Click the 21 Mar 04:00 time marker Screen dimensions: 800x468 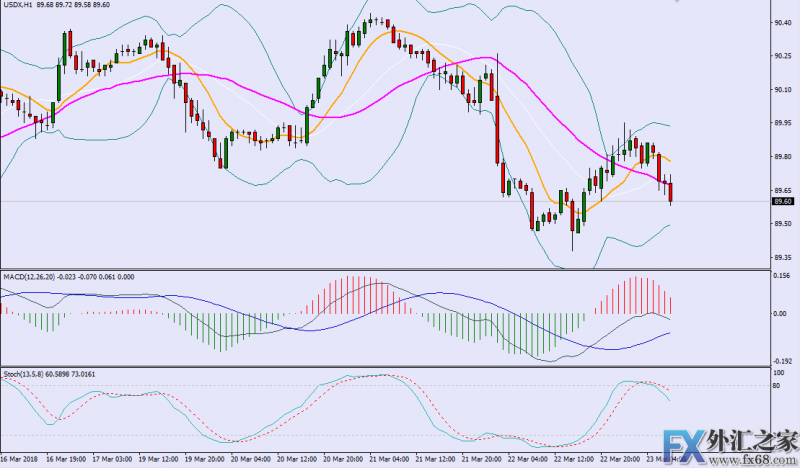[x=385, y=461]
